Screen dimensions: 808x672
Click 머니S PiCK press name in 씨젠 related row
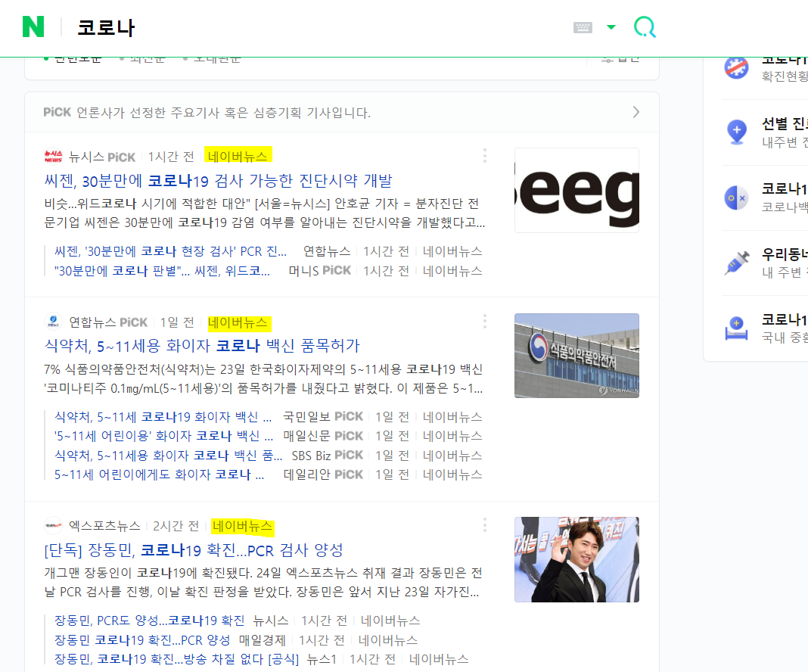[x=320, y=271]
